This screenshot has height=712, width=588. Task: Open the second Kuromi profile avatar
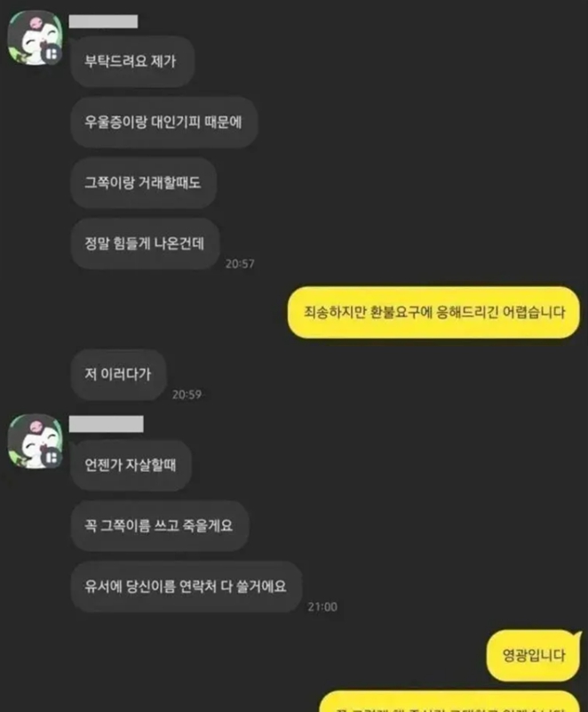pos(35,442)
